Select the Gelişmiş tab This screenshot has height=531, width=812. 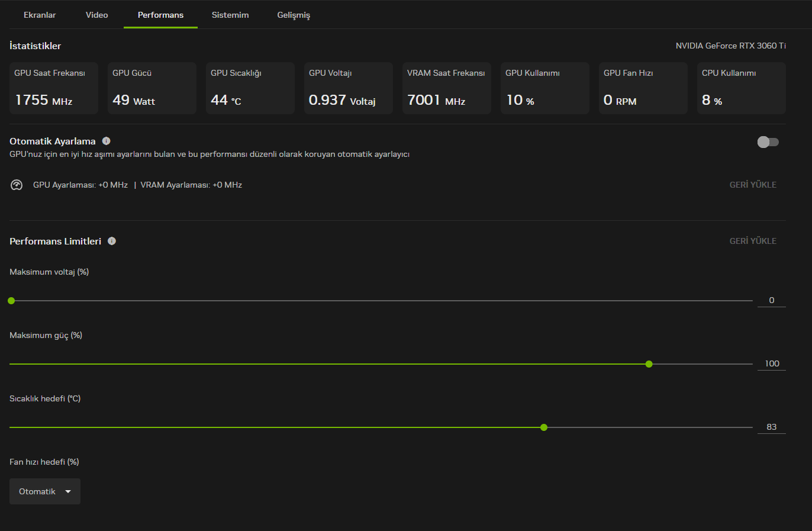click(x=294, y=15)
